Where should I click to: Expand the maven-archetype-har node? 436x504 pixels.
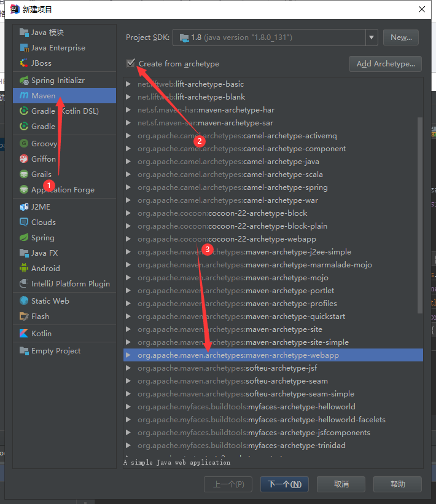(128, 110)
